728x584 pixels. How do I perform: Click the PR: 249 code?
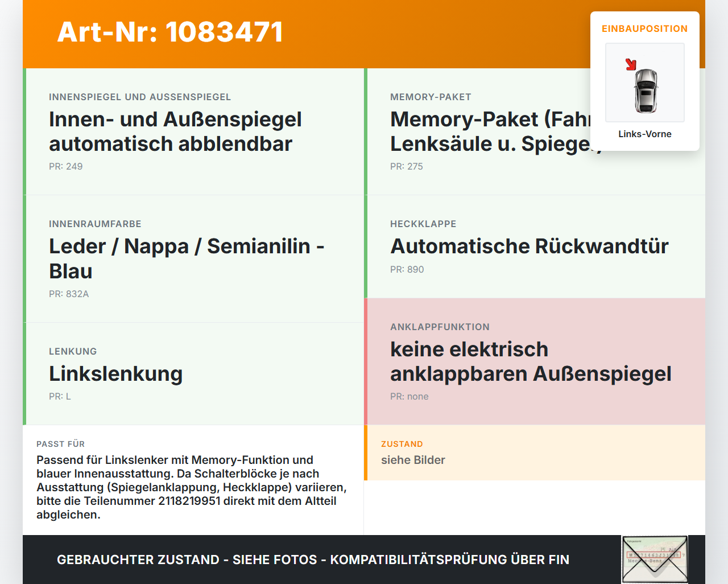click(x=66, y=166)
